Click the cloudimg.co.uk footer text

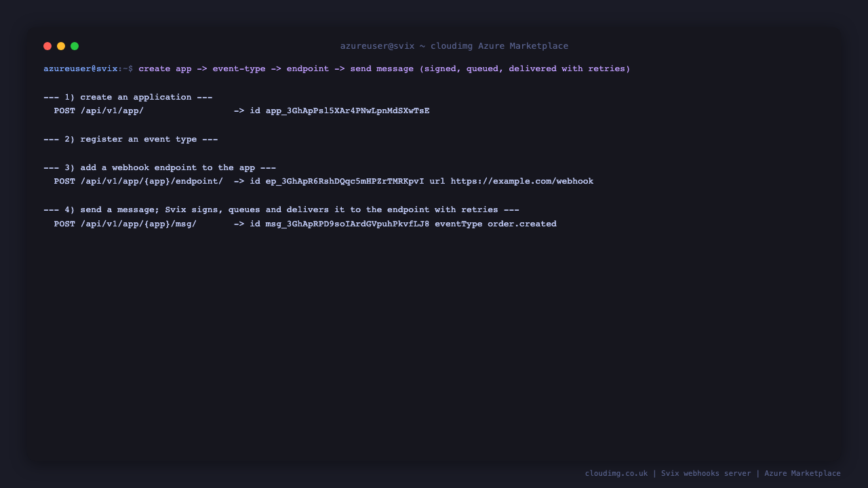click(616, 473)
